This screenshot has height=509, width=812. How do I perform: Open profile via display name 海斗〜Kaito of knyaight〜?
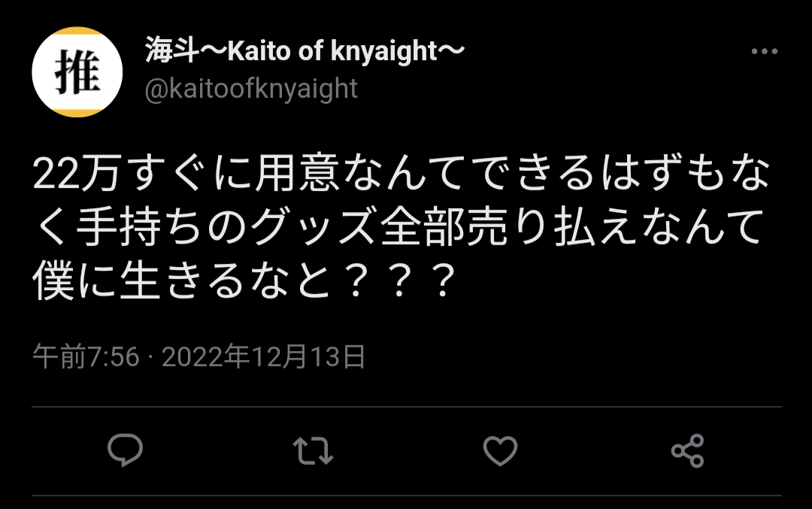click(304, 50)
